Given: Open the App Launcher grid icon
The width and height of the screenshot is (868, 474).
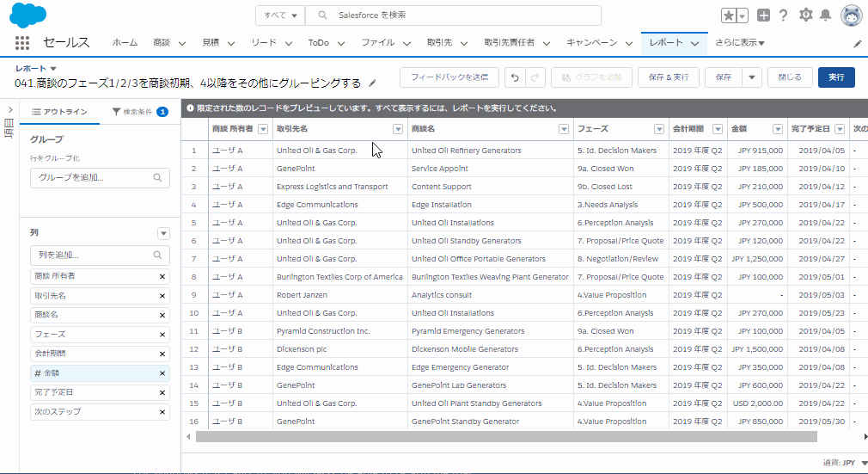Looking at the screenshot, I should [x=22, y=43].
